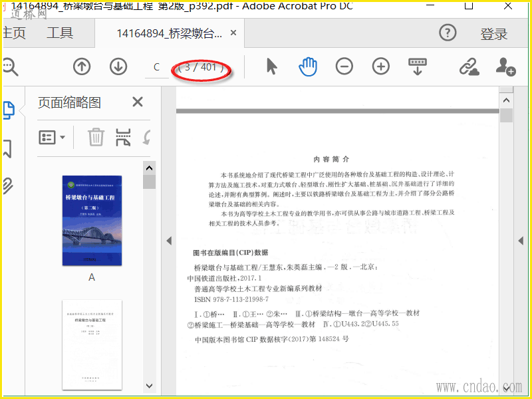Activate the hand pan tool
This screenshot has height=399, width=532.
pyautogui.click(x=308, y=66)
